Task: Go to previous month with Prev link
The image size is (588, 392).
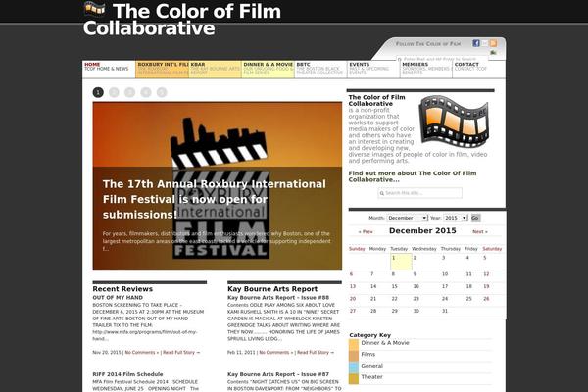Action: point(366,232)
